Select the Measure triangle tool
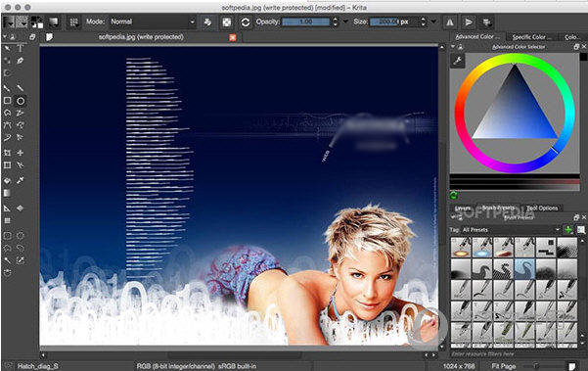Viewport: 588px width, 371px height. click(7, 209)
